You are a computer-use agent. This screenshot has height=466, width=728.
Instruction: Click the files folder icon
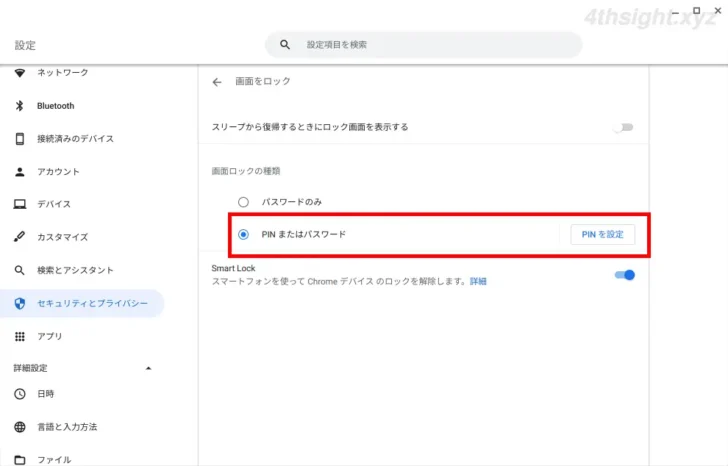pos(20,460)
